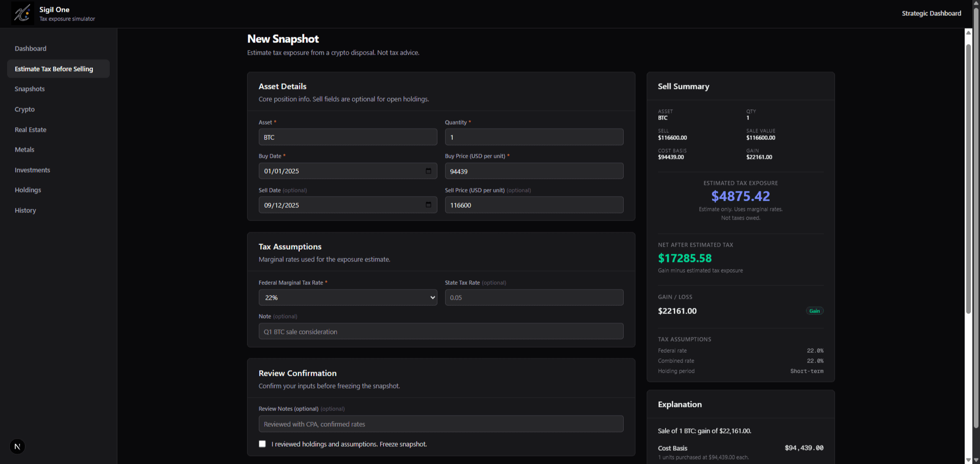Open the Federal Marginal Tax Rate dropdown
The height and width of the screenshot is (464, 980).
coord(348,297)
